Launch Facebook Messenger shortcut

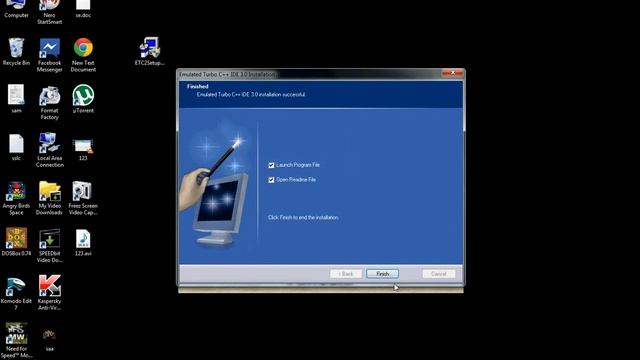[49, 55]
